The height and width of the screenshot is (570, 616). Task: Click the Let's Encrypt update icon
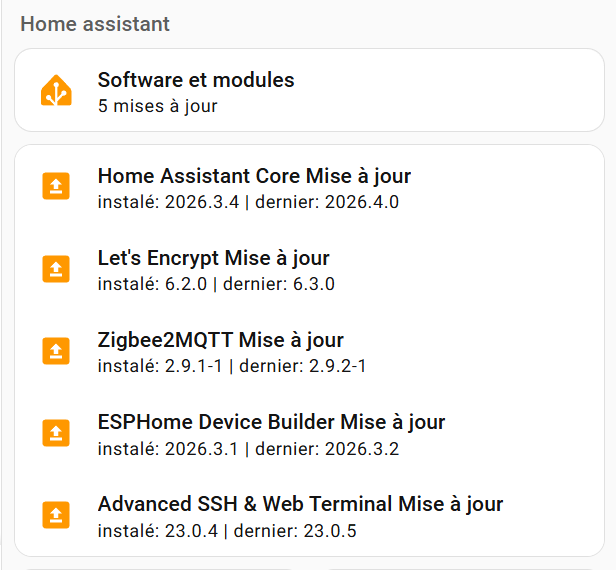click(56, 269)
